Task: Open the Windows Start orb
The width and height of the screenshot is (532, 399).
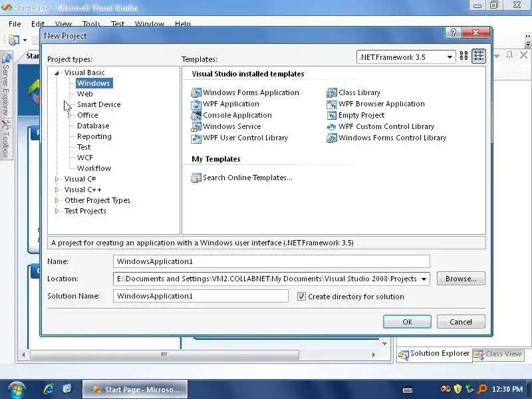Action: (17, 390)
